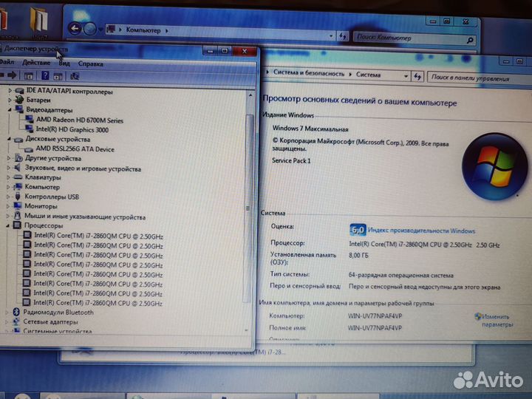The image size is (532, 399).
Task: Collapse the Видеоадаптеры category
Action: [10, 110]
